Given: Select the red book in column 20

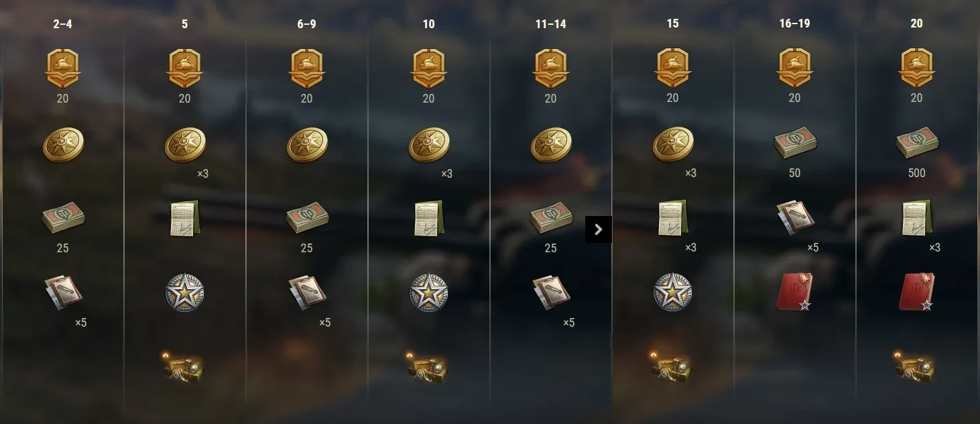Looking at the screenshot, I should point(917,292).
